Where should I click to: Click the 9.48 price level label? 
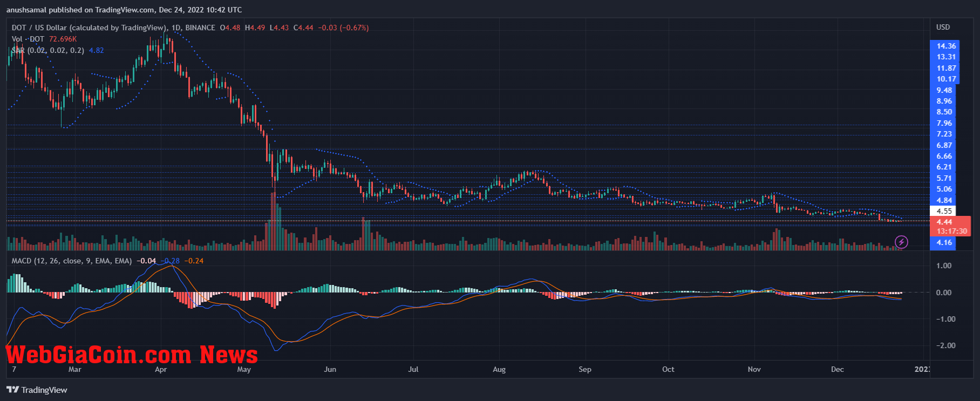[944, 90]
